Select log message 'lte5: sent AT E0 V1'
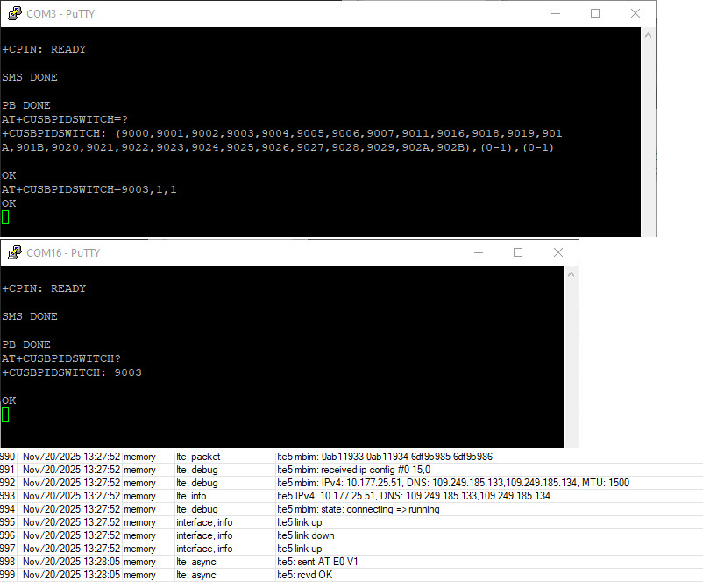703x588 pixels. (318, 562)
